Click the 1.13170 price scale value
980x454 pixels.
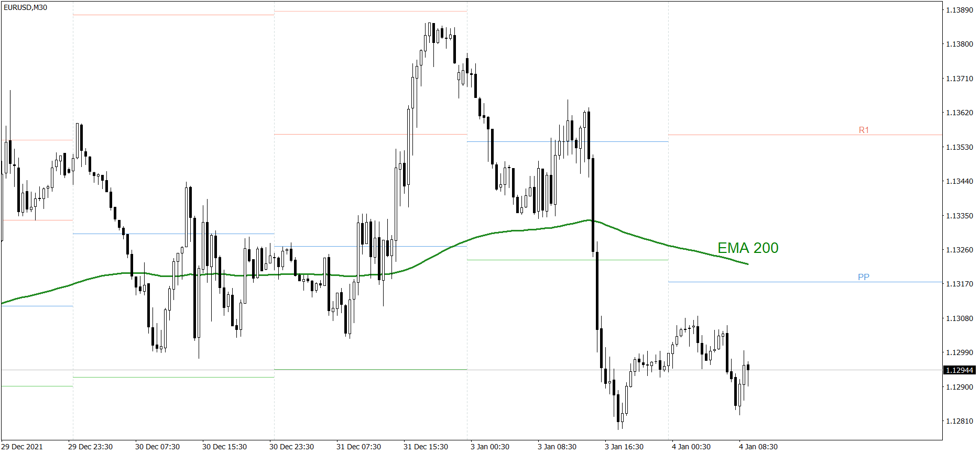[x=959, y=284]
